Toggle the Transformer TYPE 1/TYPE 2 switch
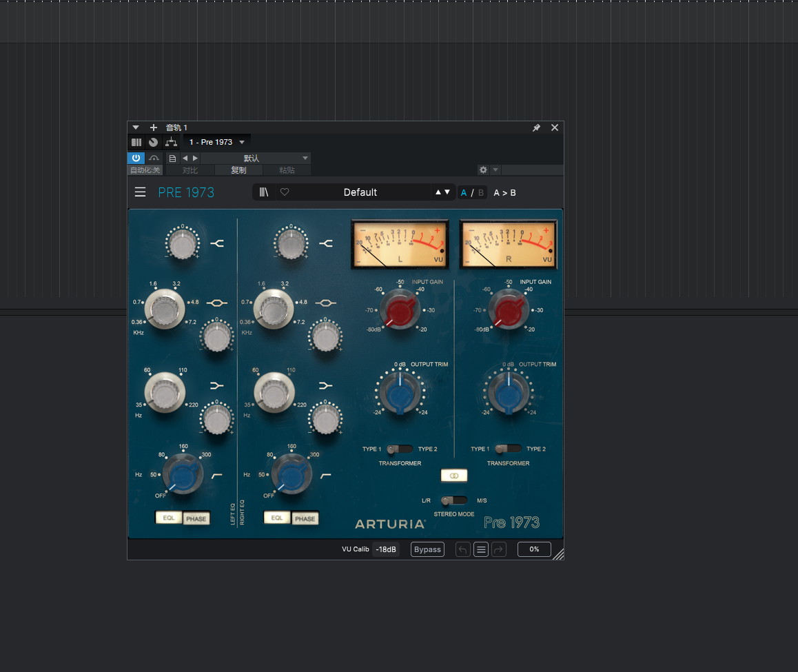Screen dimensions: 798x672 pyautogui.click(x=398, y=449)
